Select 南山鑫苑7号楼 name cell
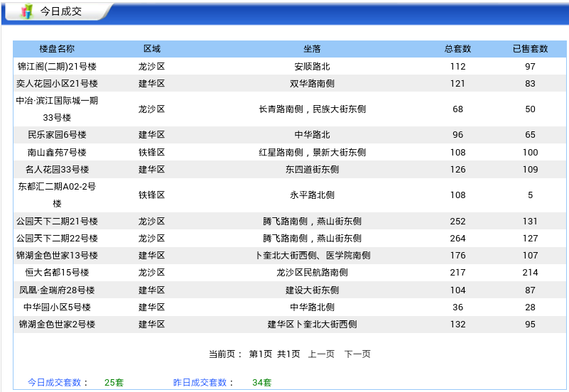569x392 pixels. point(57,152)
